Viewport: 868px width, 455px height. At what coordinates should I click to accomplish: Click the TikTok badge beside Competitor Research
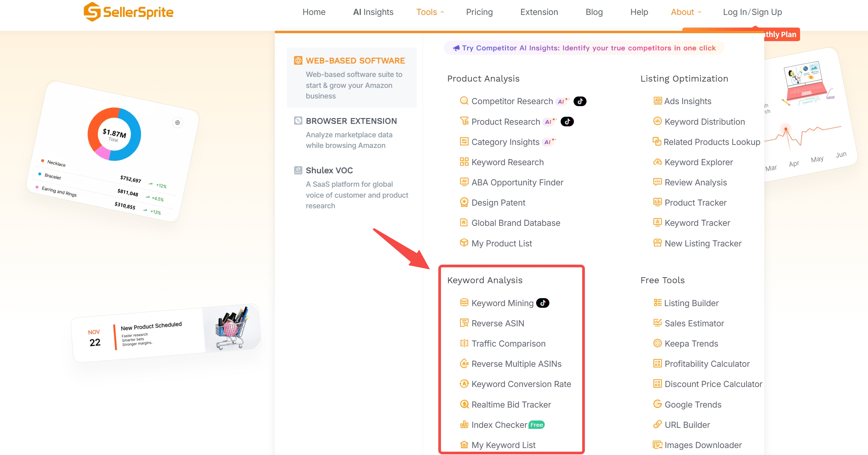point(580,101)
